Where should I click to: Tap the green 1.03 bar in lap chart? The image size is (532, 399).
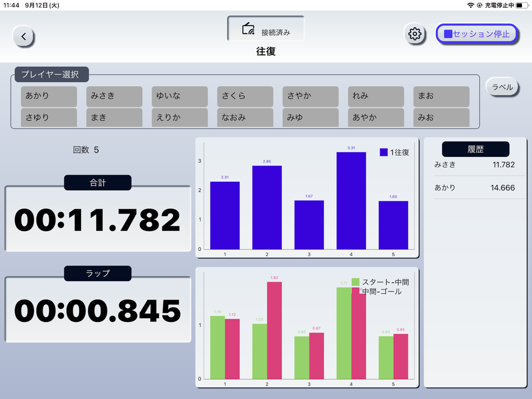coord(260,352)
